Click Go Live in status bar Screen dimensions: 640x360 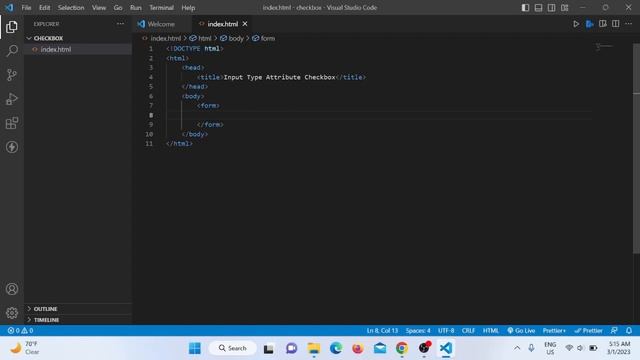coord(521,331)
